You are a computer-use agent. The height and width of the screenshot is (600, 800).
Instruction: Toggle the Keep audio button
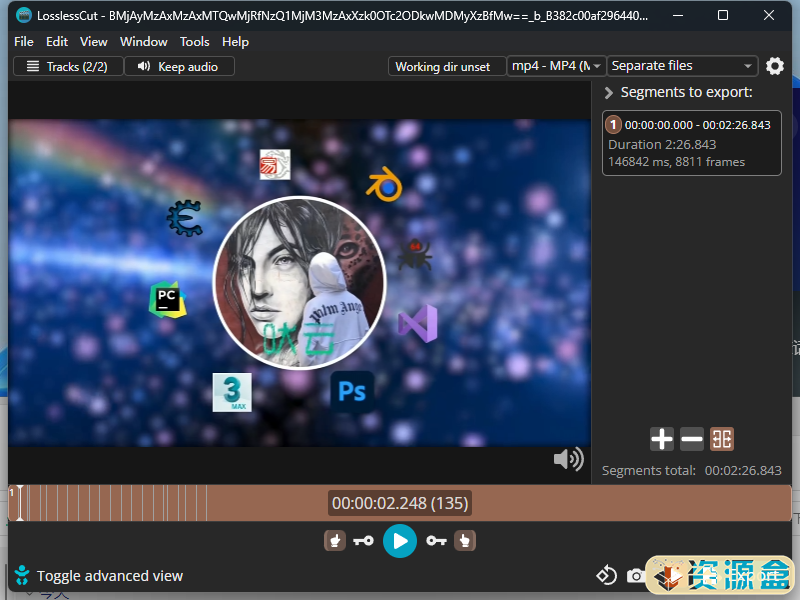click(179, 66)
